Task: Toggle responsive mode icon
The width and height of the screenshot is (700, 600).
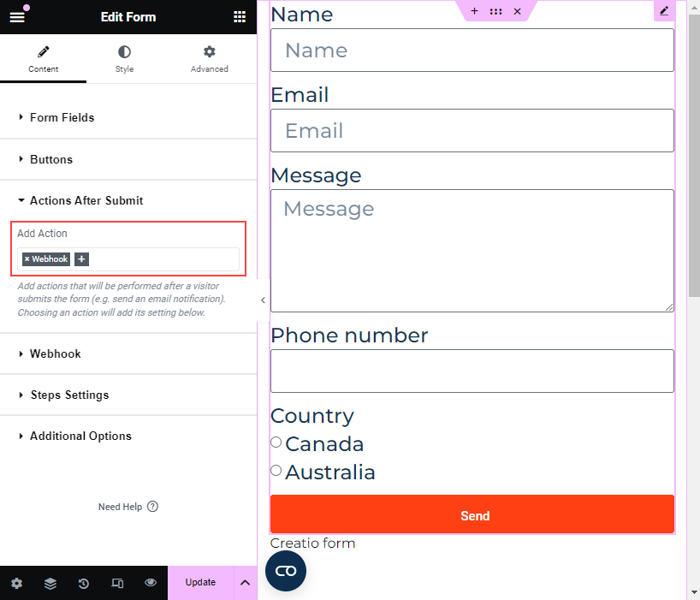Action: point(117,583)
